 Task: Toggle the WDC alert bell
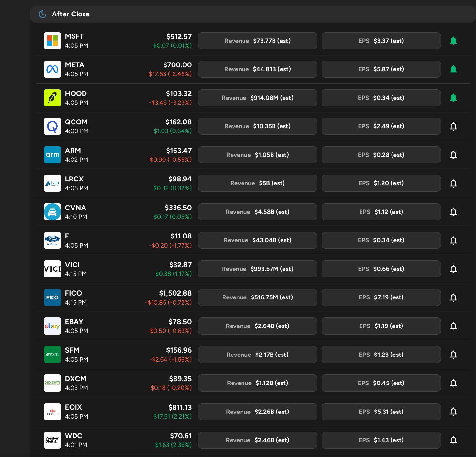(x=453, y=440)
